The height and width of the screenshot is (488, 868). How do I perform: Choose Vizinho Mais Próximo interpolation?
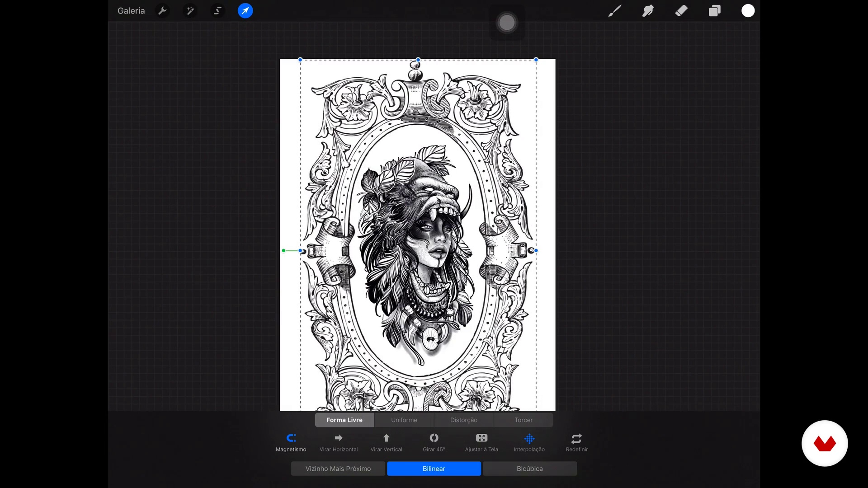338,469
